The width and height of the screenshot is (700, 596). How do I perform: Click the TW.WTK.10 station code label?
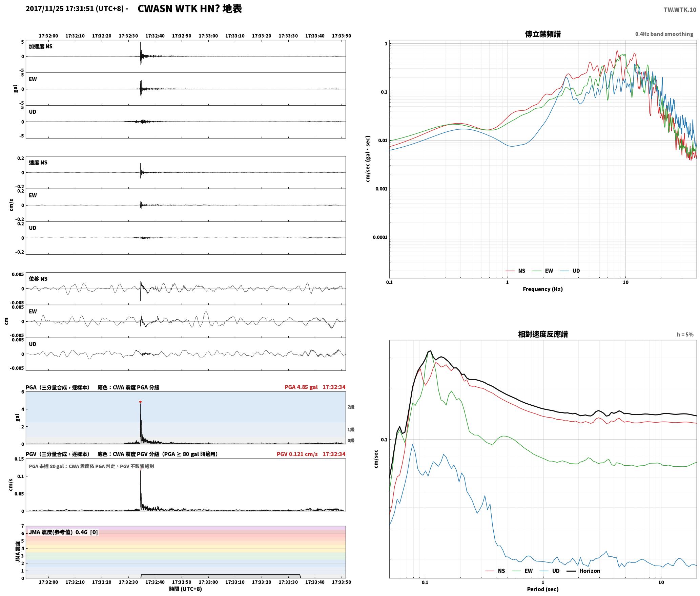pos(680,10)
